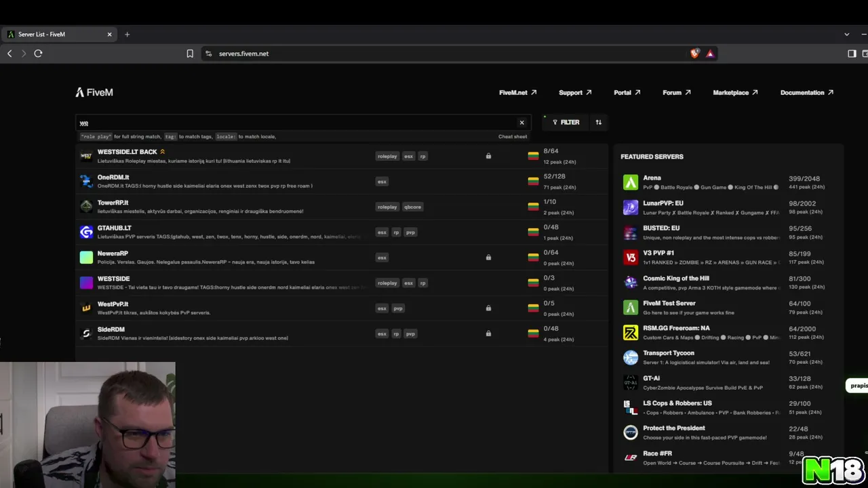Switch to the Server List - FiveM tab
The width and height of the screenshot is (868, 488).
pos(60,34)
